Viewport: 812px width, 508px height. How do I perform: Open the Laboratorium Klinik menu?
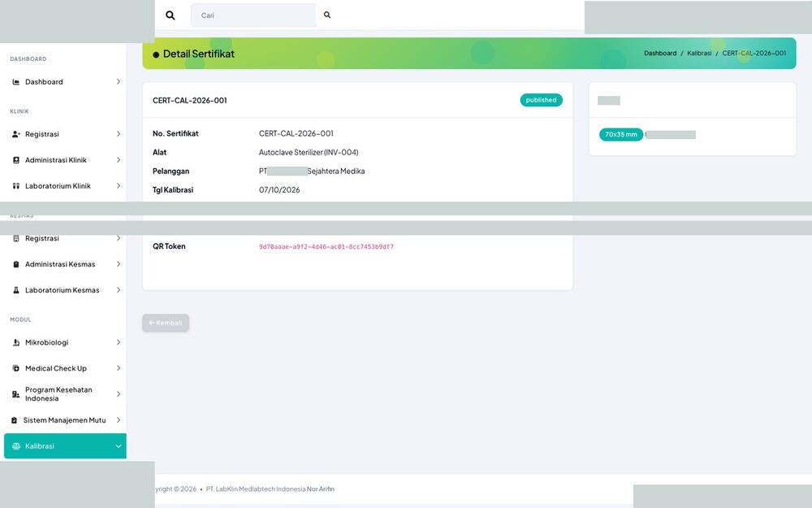65,186
